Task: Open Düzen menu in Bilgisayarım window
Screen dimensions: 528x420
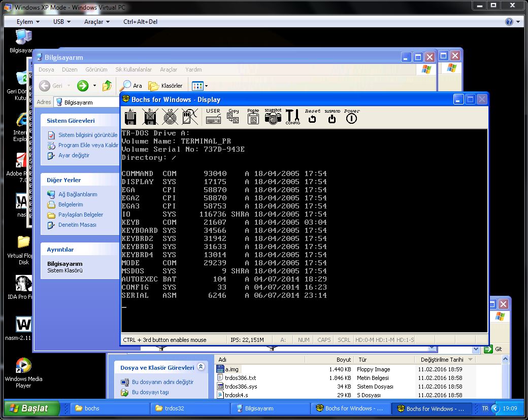Action: 70,69
